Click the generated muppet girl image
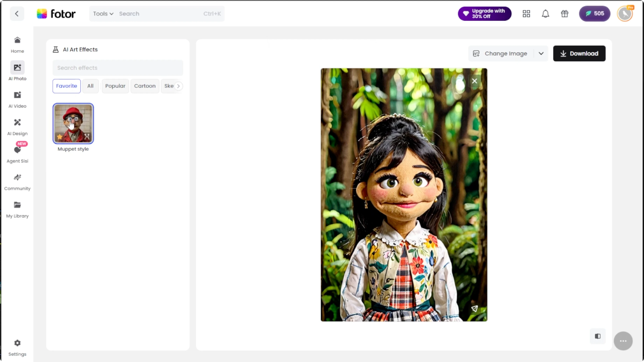Screen dimensions: 644x362 pyautogui.click(x=404, y=195)
